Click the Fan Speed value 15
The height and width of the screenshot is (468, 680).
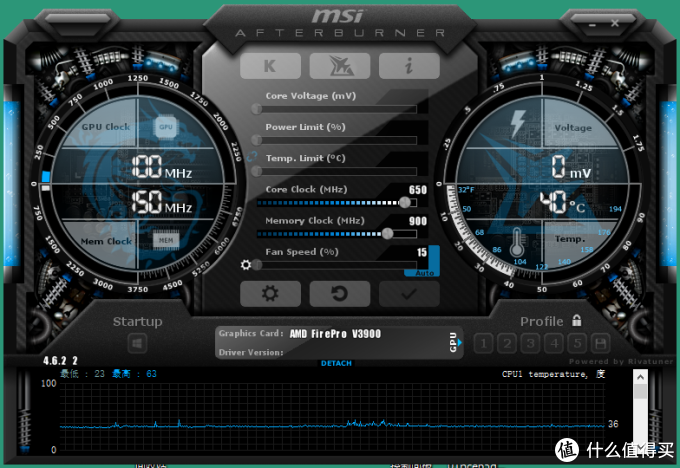click(422, 252)
